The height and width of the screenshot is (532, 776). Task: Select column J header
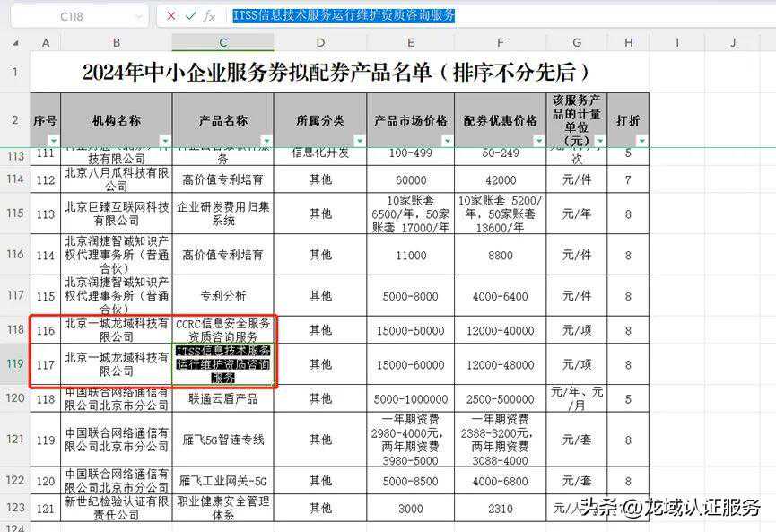733,43
